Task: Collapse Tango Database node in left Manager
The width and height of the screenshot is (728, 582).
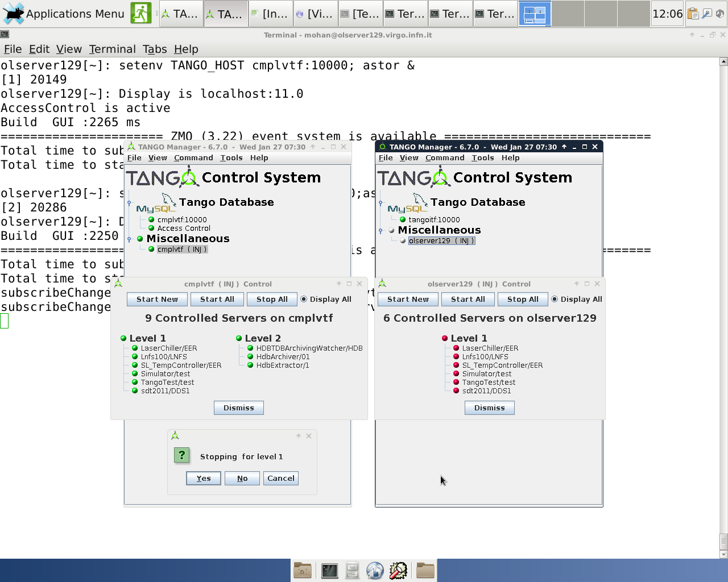Action: (129, 203)
